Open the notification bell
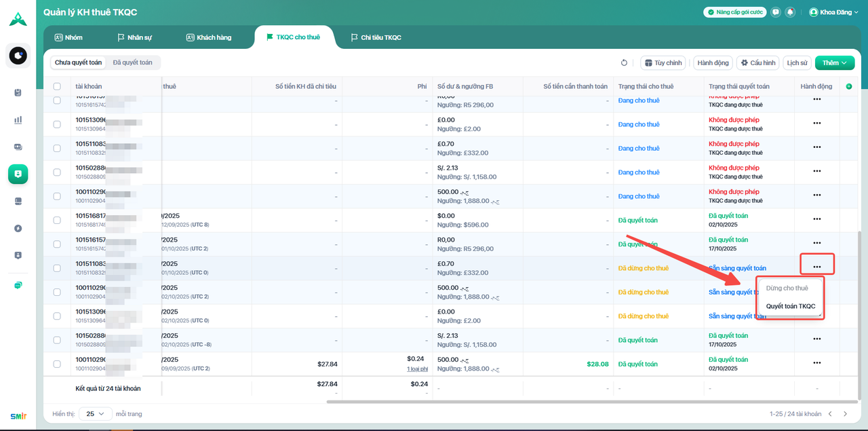The height and width of the screenshot is (431, 868). pyautogui.click(x=790, y=12)
